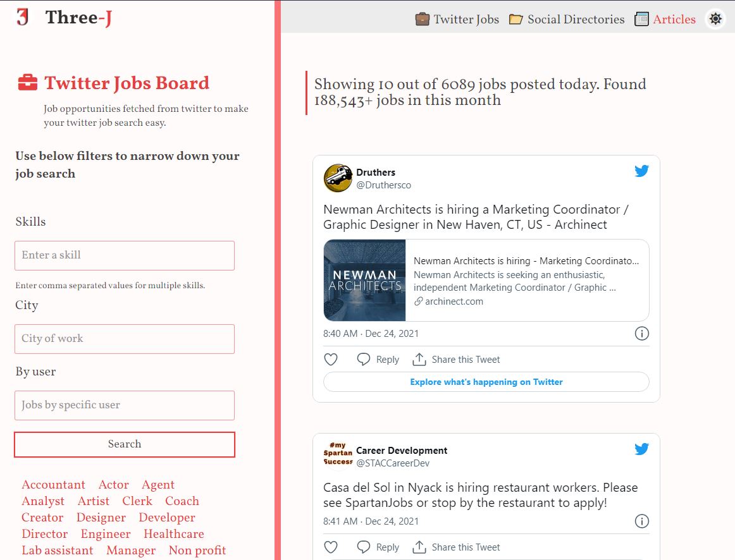Open the @STACCareerDev handle
The image size is (735, 560).
pyautogui.click(x=393, y=463)
